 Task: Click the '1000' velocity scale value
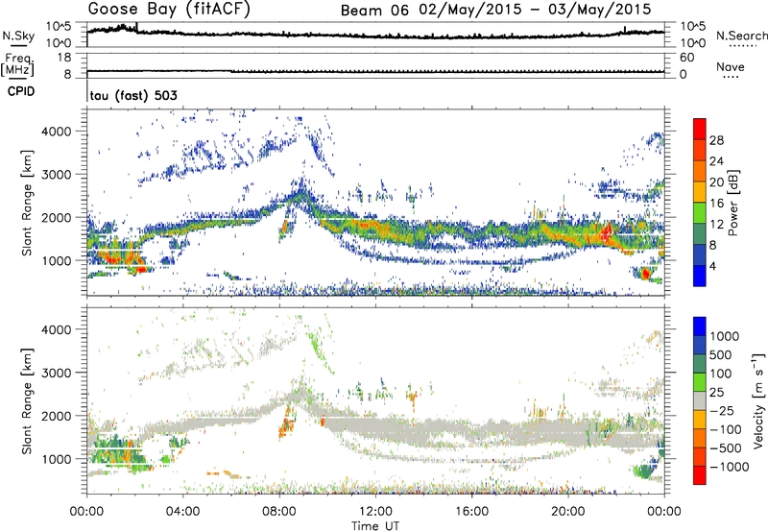coord(725,336)
